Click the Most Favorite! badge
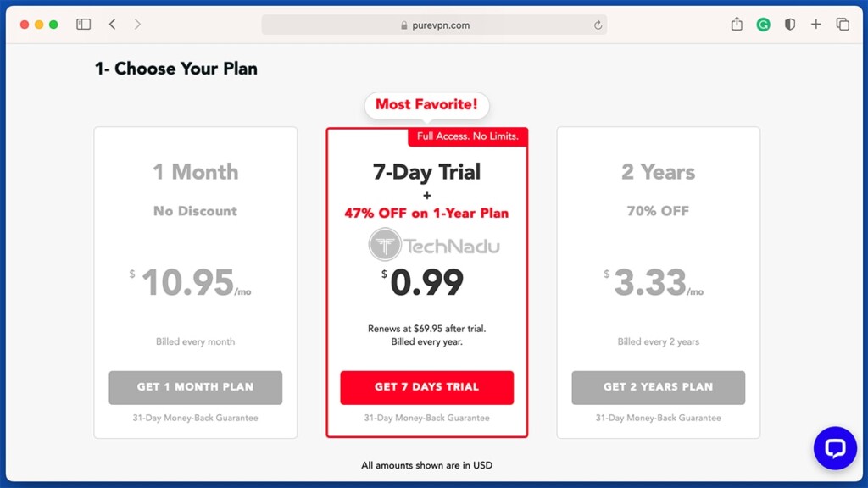 (427, 104)
